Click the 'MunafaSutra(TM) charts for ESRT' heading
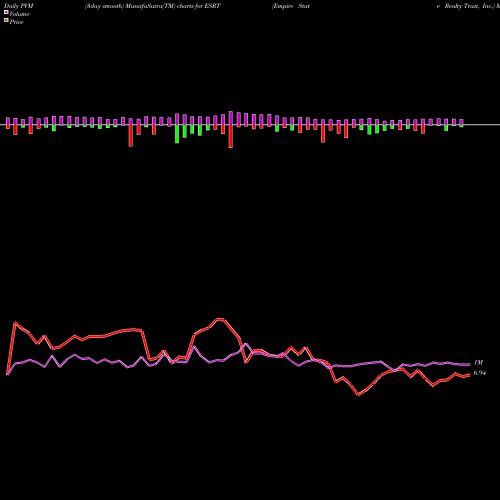This screenshot has height=500, width=500. pos(173,6)
